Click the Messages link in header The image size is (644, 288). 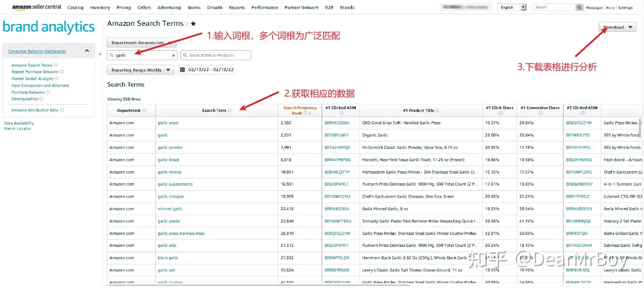[594, 8]
